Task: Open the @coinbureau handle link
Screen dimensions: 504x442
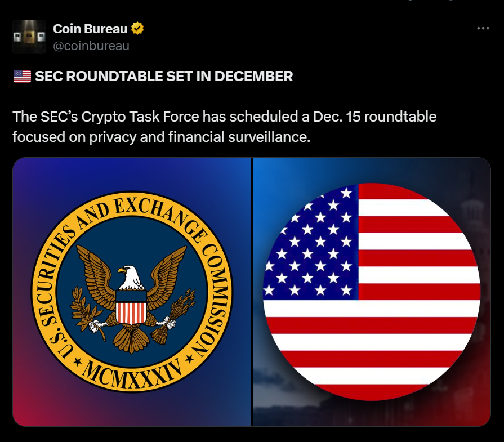Action: pos(91,46)
